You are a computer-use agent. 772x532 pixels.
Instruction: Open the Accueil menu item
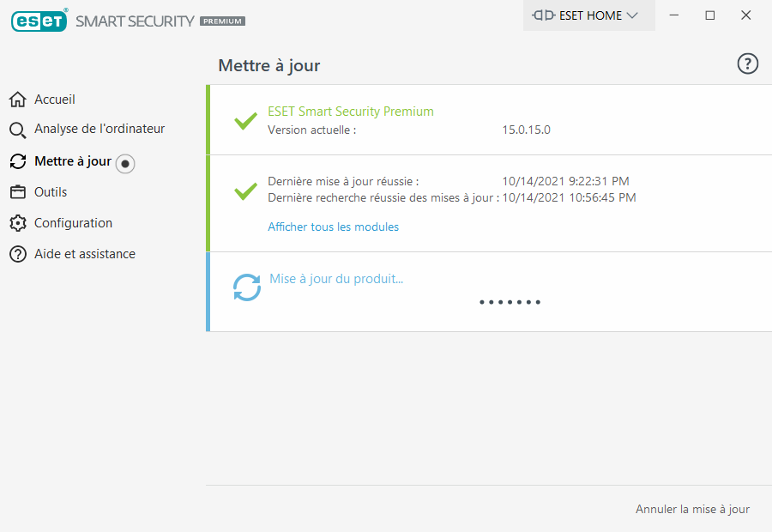coord(55,100)
